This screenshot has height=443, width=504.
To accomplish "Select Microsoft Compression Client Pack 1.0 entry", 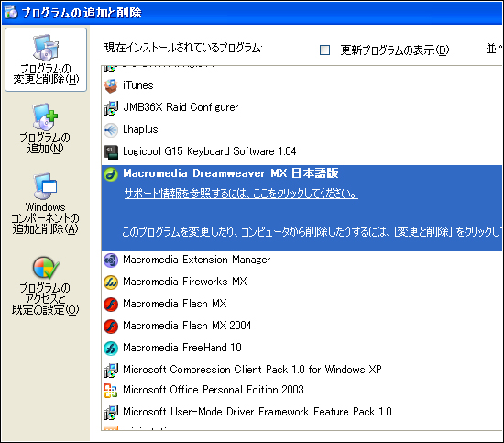I will tap(252, 370).
